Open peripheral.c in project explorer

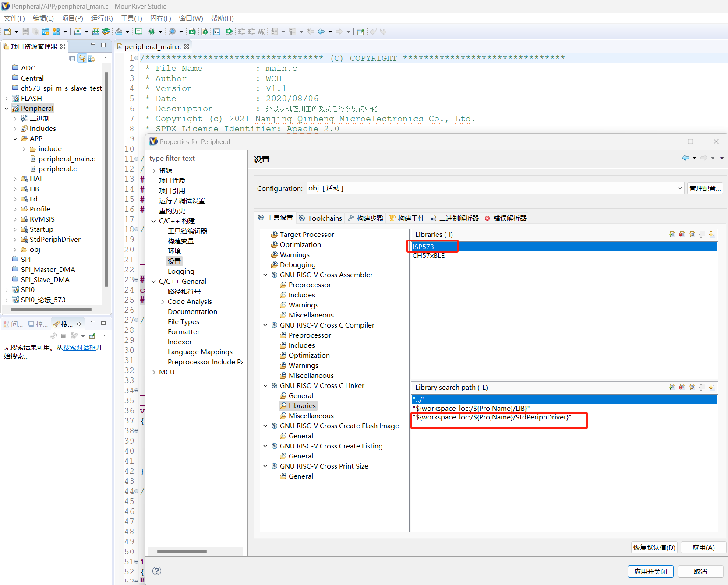tap(57, 169)
